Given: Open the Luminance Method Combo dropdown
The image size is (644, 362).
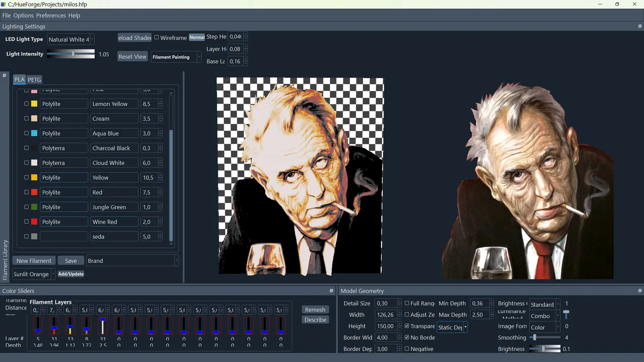Looking at the screenshot, I should click(545, 316).
